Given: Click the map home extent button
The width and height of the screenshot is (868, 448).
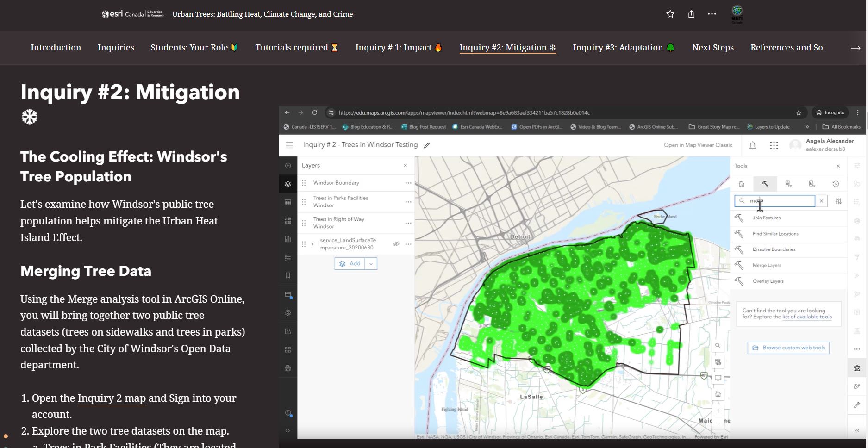Looking at the screenshot, I should click(718, 394).
